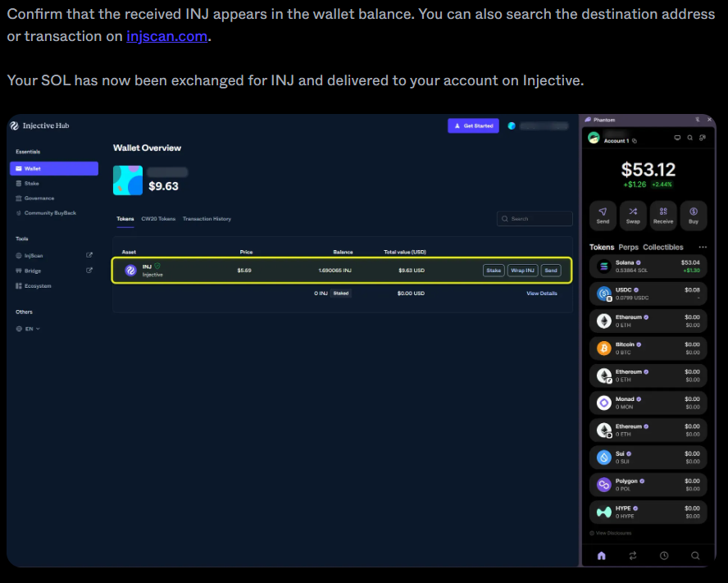Click the Swap button in Phantom
The width and height of the screenshot is (728, 583).
click(x=633, y=216)
